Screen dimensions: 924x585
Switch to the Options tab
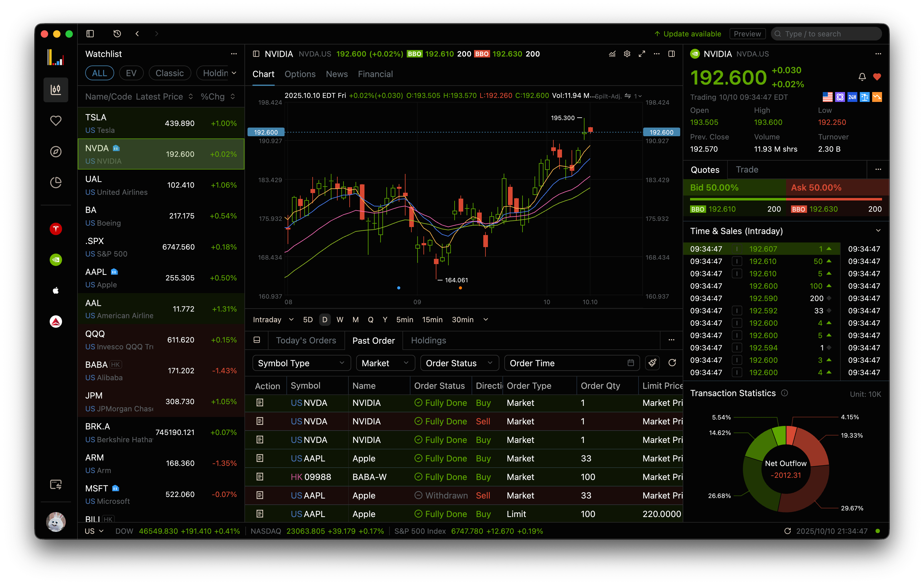coord(300,74)
